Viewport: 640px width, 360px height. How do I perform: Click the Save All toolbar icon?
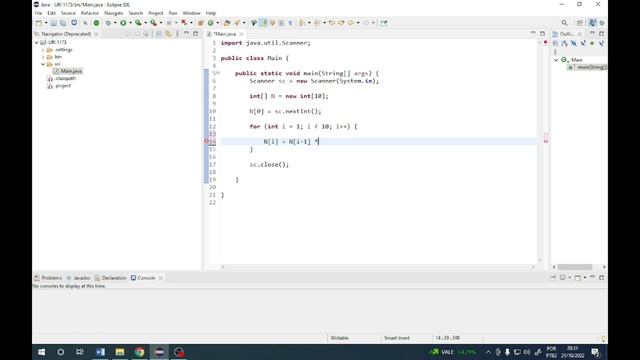coord(63,23)
